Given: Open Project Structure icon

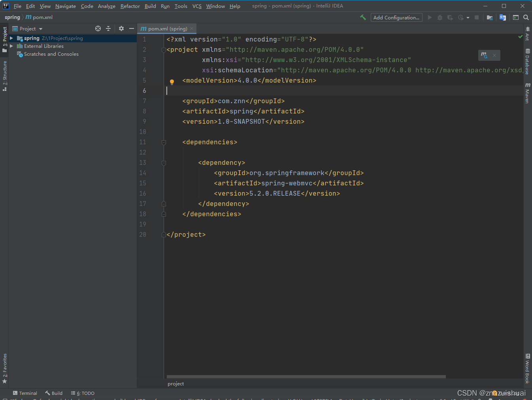Looking at the screenshot, I should coord(490,17).
